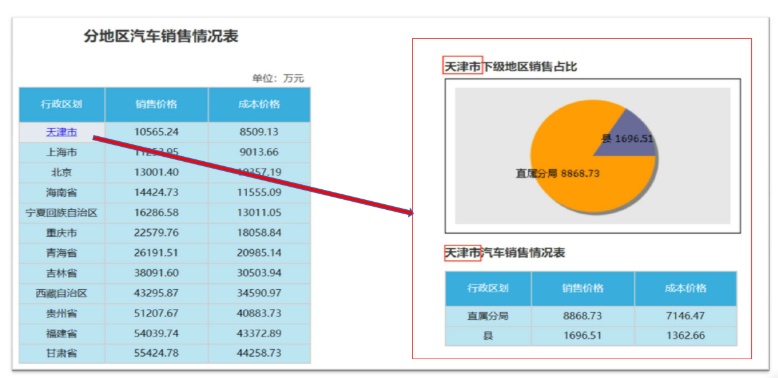
Task: Open the 天津市 hyperlink in the table
Action: pos(62,132)
